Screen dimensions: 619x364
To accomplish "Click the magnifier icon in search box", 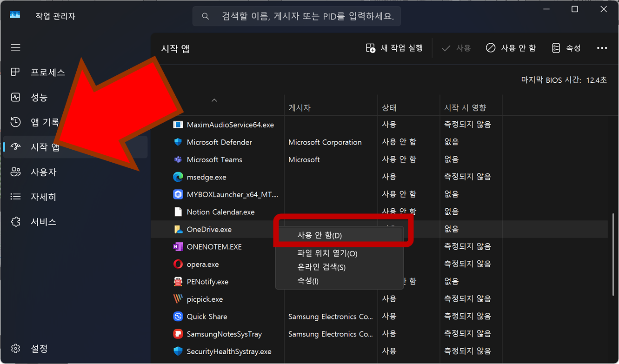I will click(x=205, y=16).
